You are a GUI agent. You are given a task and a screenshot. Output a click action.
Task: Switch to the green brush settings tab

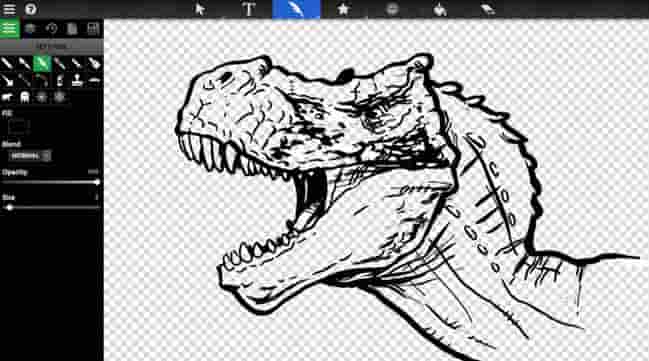pyautogui.click(x=10, y=28)
